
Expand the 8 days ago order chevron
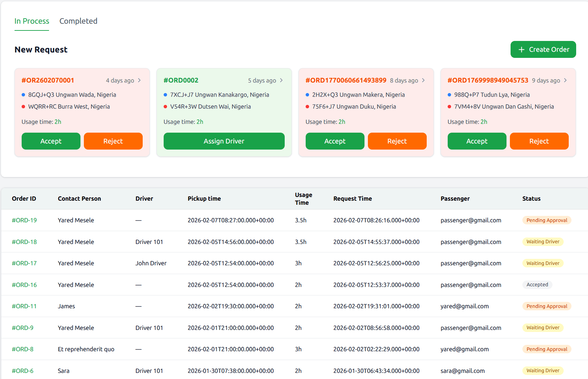pos(423,81)
